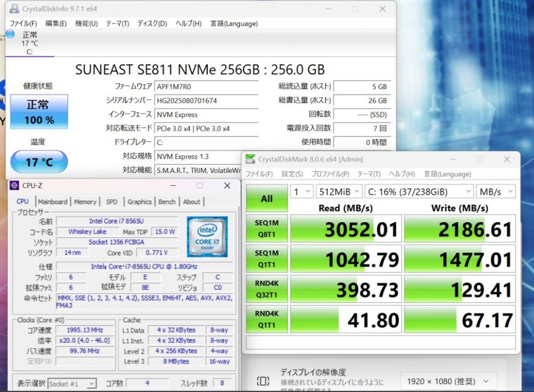
Task: Run the SEQ1M Q8T1 test
Action: coord(266,228)
